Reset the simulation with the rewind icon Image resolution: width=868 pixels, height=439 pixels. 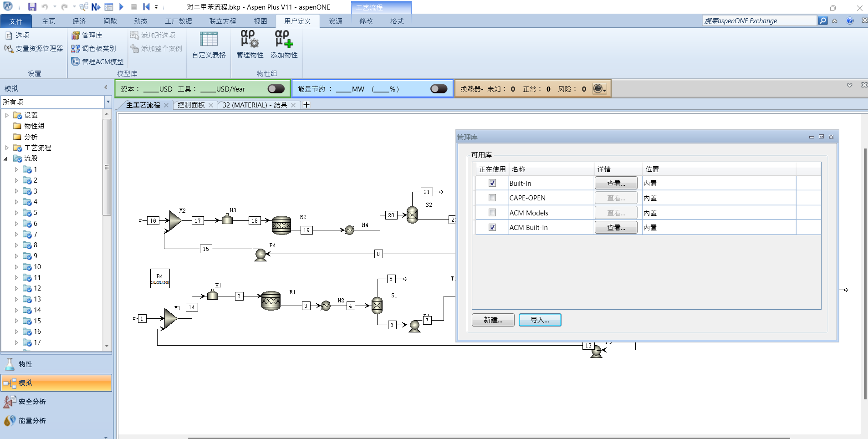(146, 7)
